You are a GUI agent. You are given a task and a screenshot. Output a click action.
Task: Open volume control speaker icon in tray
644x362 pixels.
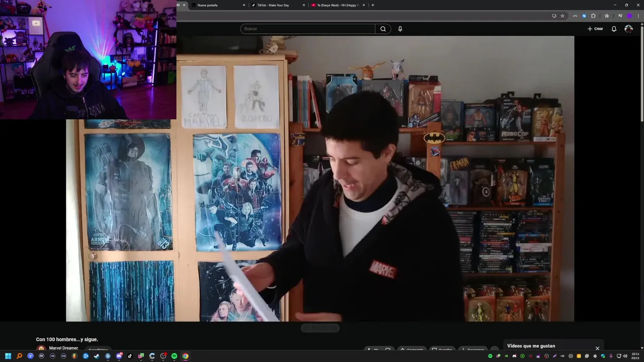[x=625, y=356]
